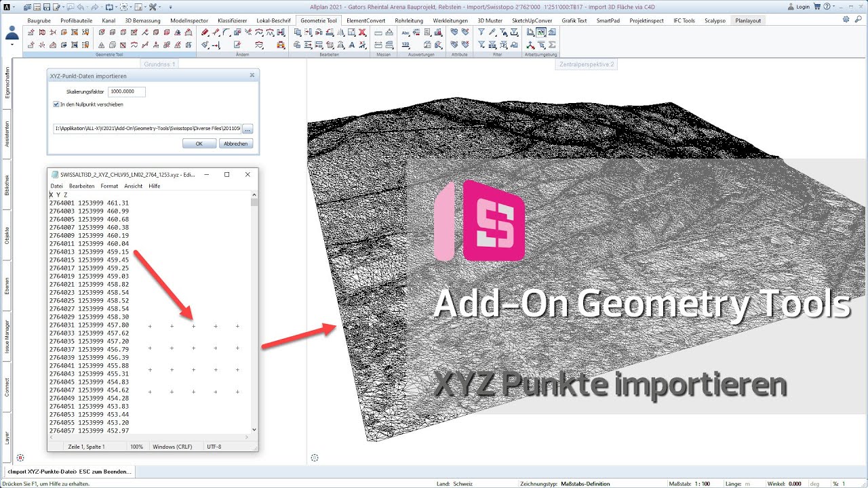The image size is (868, 488).
Task: Click the Abc label icon in Auswertungen
Action: 406,32
